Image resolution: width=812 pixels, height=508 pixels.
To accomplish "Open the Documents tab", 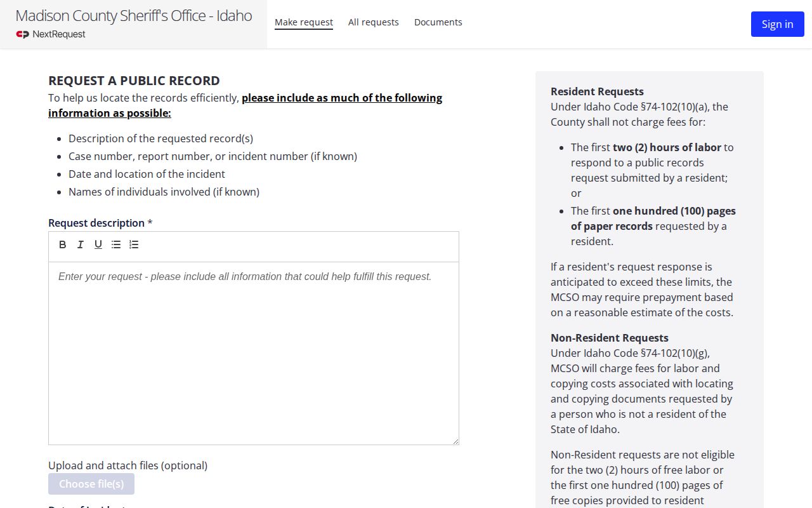I will point(438,22).
